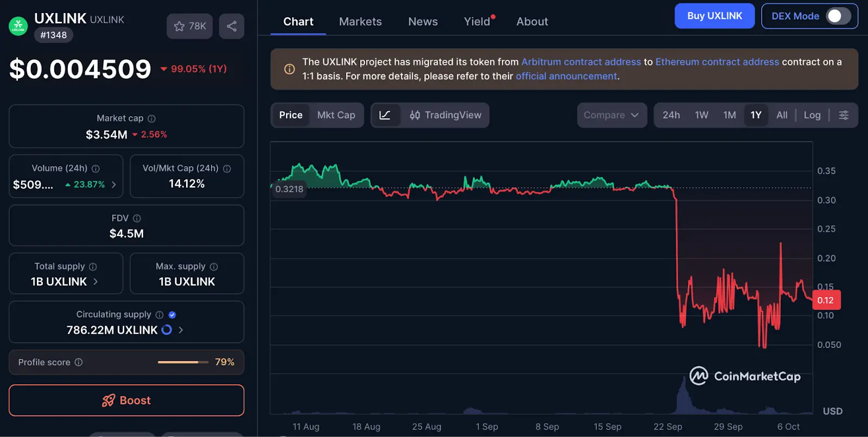This screenshot has width=868, height=437.
Task: Click the verified badge by Circulating supply
Action: (x=172, y=315)
